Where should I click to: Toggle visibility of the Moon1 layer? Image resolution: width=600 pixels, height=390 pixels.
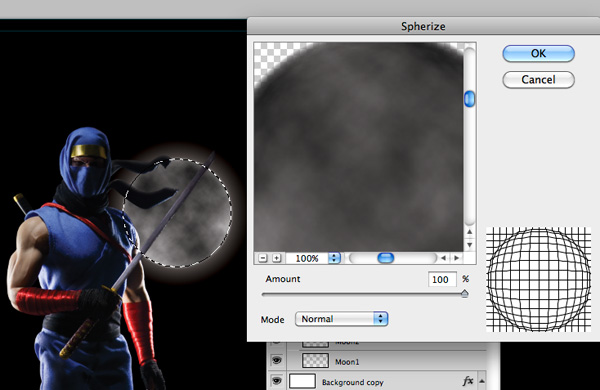[x=276, y=360]
